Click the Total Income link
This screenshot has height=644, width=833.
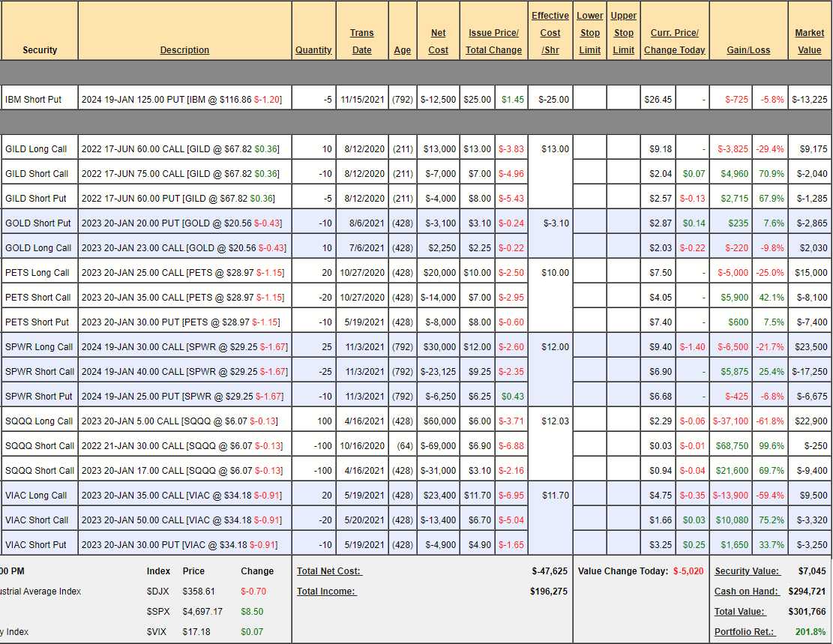326,592
